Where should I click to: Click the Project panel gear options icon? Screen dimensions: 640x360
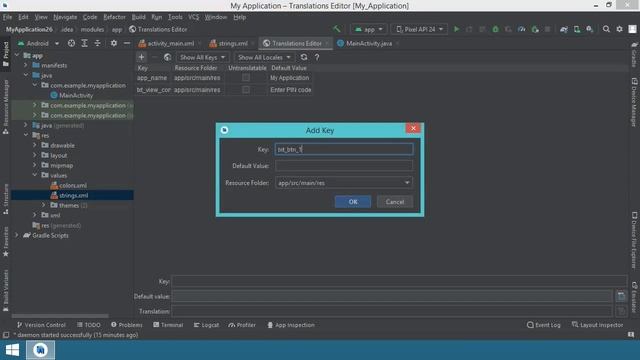(x=113, y=43)
